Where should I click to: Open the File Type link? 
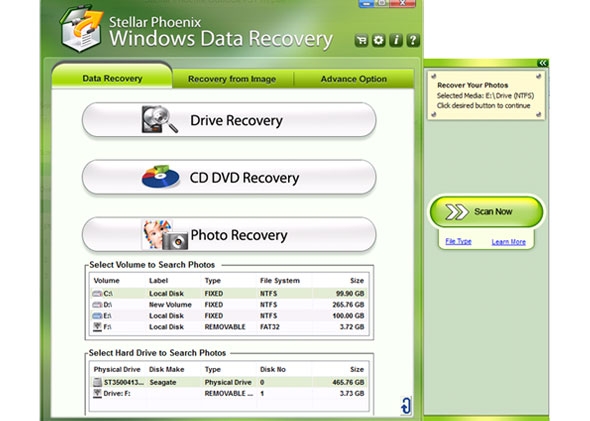click(x=458, y=241)
